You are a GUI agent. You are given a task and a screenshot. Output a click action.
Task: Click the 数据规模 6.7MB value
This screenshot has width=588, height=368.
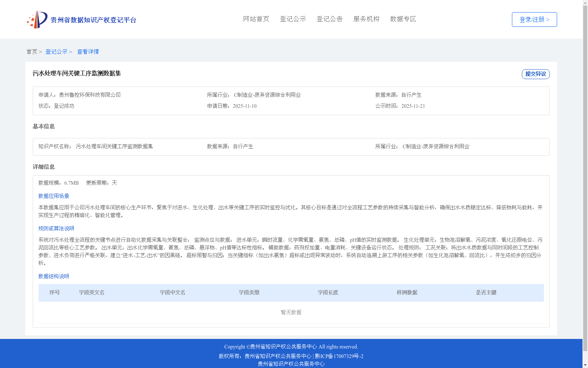tap(71, 183)
